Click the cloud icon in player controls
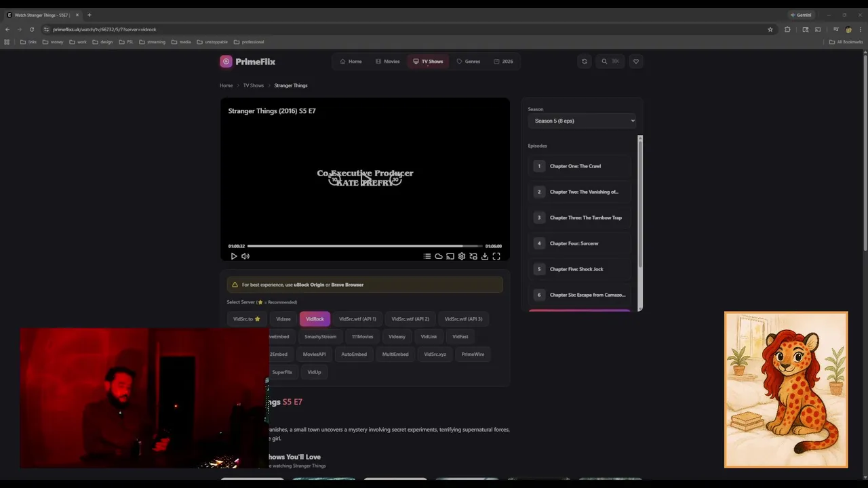868x488 pixels. [x=439, y=256]
